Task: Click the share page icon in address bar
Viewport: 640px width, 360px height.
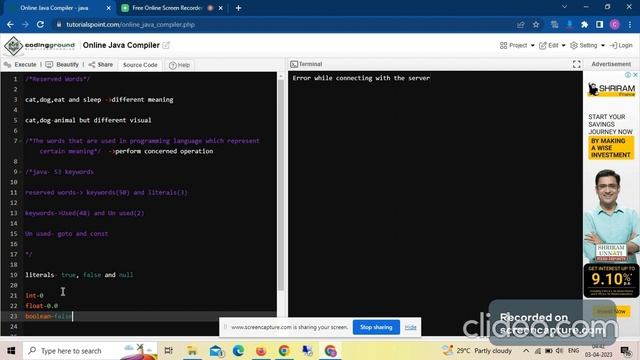Action: 520,24
